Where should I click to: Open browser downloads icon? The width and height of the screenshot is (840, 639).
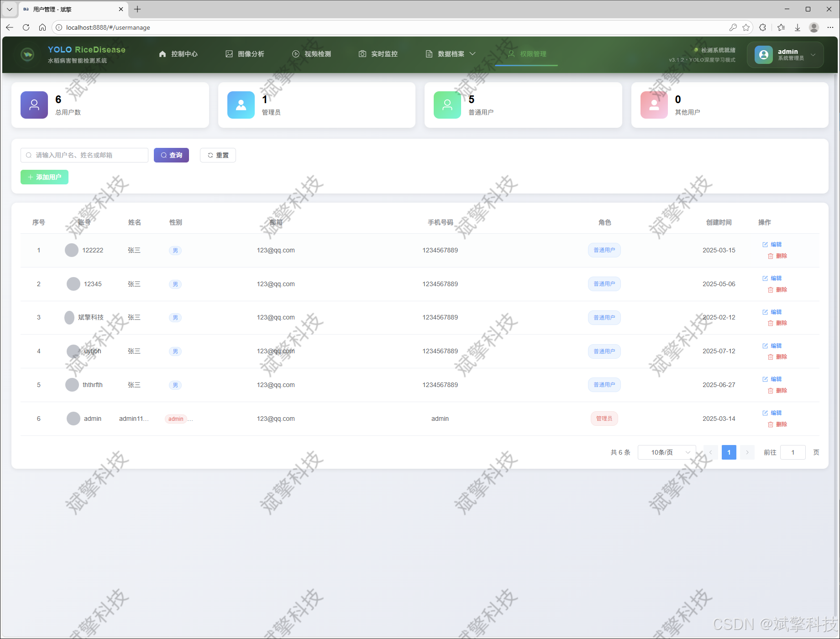(x=798, y=27)
